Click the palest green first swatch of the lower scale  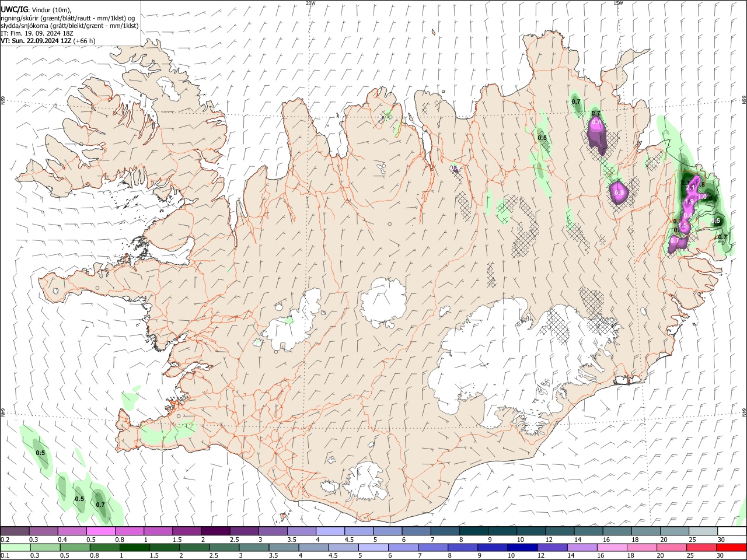pyautogui.click(x=15, y=548)
